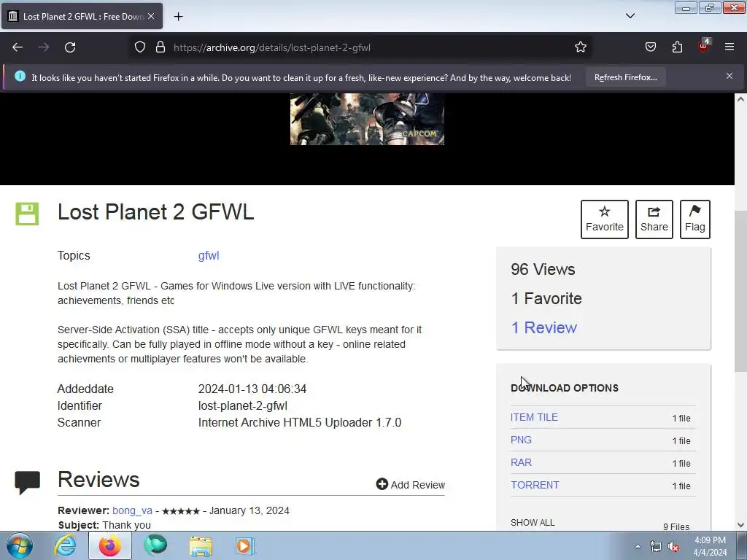
Task: Click the Flag button
Action: (x=694, y=219)
